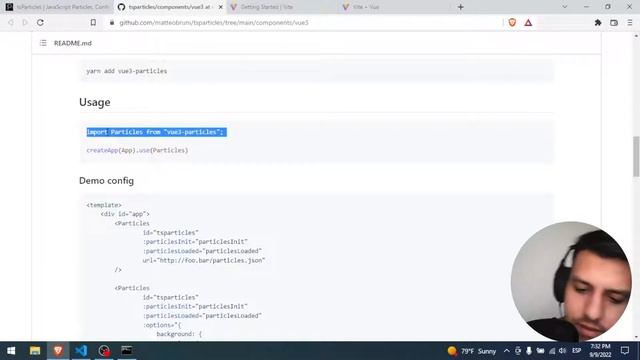Bookmark this page in the address bar
Screen dimensions: 640x360
(x=93, y=22)
